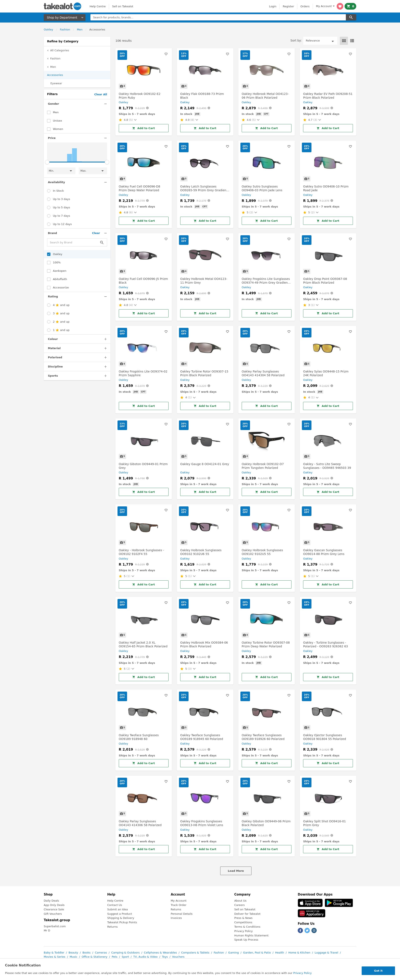Click info icon beside Holbrook Prizm Ruby price

147,108
